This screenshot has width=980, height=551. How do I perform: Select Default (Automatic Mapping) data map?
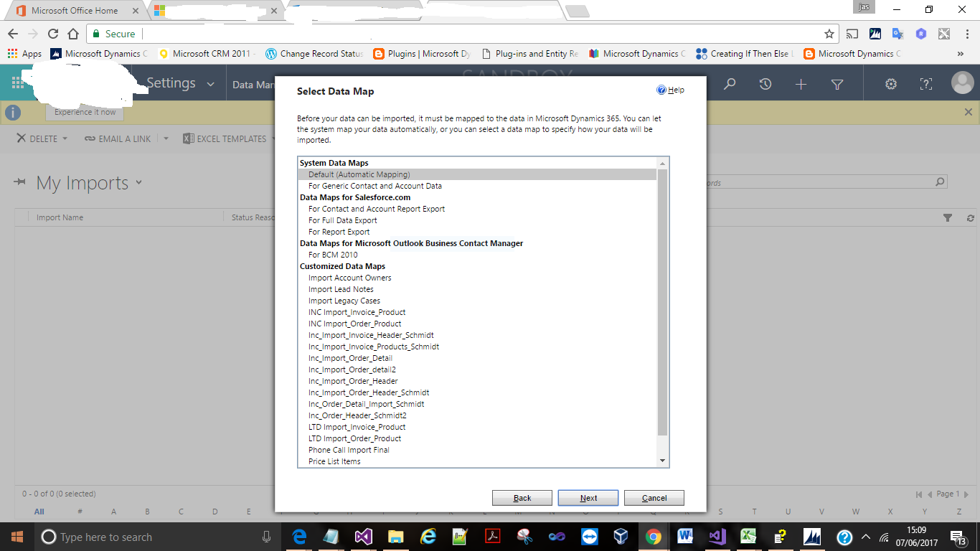[477, 174]
